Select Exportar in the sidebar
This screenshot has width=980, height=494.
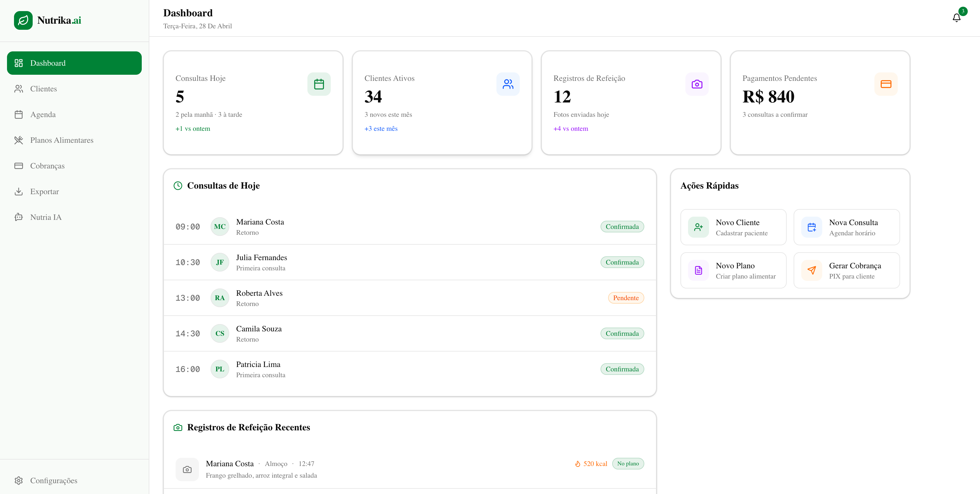tap(74, 192)
